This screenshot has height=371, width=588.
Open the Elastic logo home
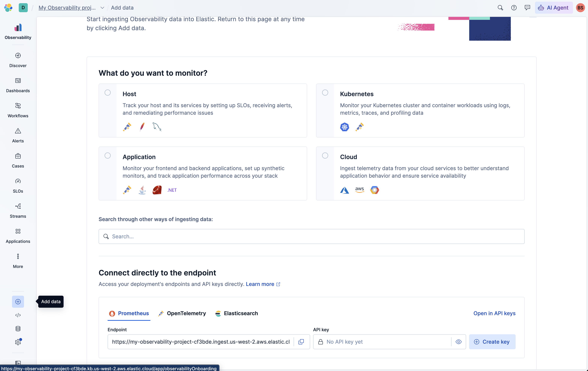tap(8, 7)
